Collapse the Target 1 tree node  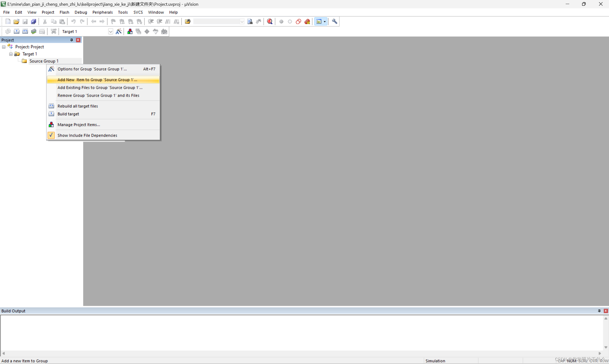point(11,54)
